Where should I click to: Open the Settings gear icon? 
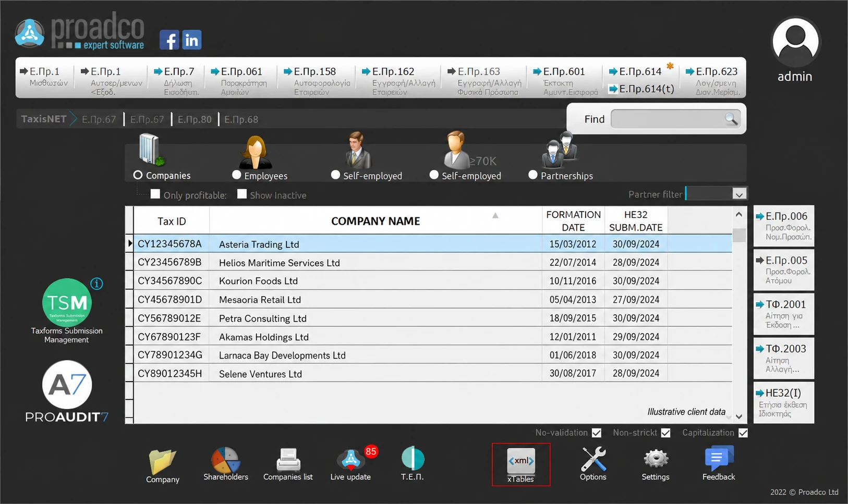(x=656, y=459)
